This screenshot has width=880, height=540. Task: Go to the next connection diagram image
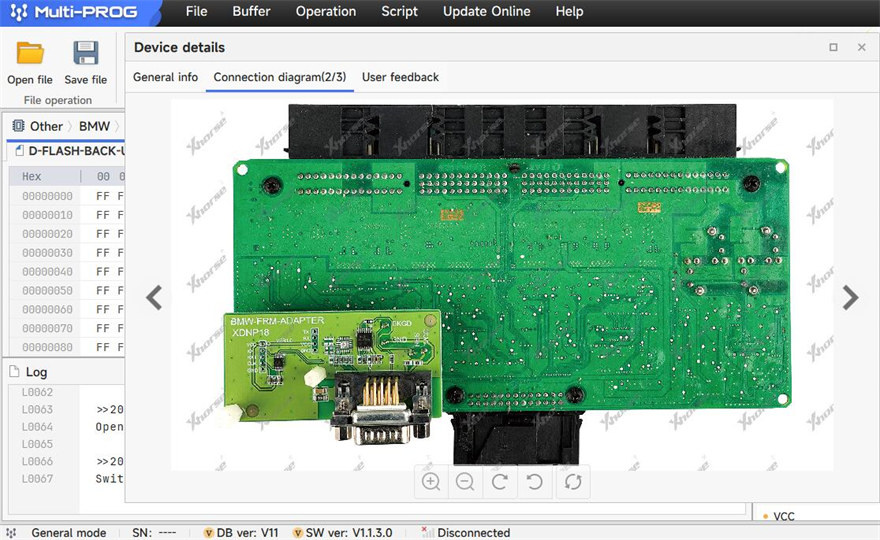click(850, 298)
